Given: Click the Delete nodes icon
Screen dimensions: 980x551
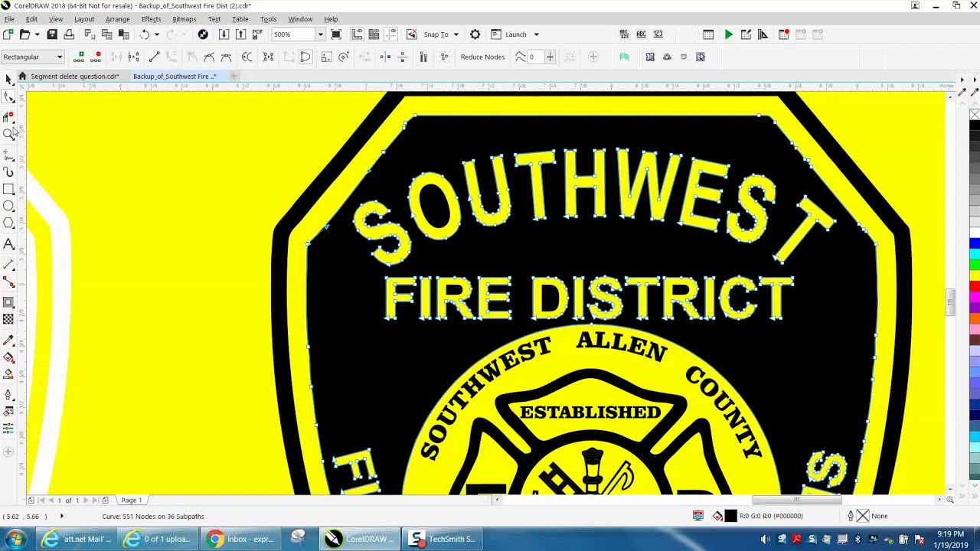Looking at the screenshot, I should click(97, 57).
